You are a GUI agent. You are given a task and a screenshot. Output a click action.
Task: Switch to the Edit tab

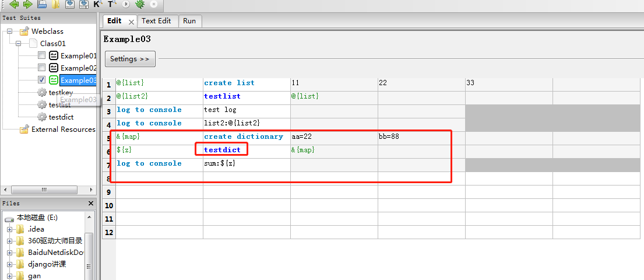[x=115, y=21]
